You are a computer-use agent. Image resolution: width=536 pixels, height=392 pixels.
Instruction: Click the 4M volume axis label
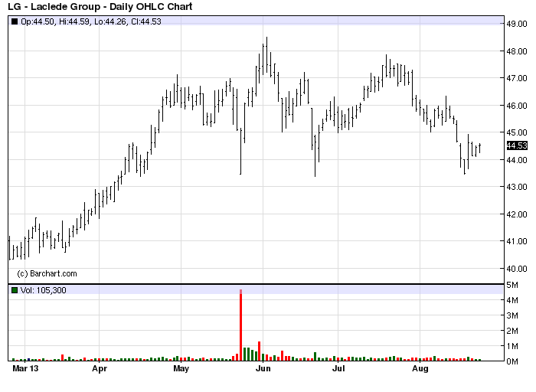point(512,300)
